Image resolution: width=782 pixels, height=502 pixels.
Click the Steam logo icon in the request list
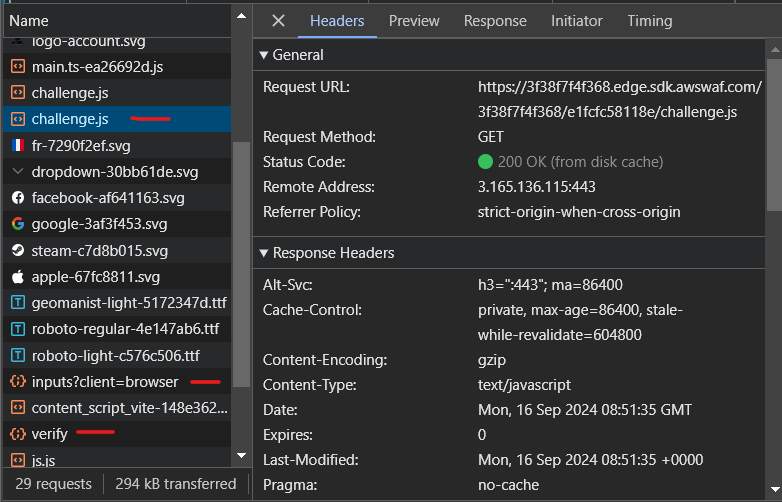18,250
